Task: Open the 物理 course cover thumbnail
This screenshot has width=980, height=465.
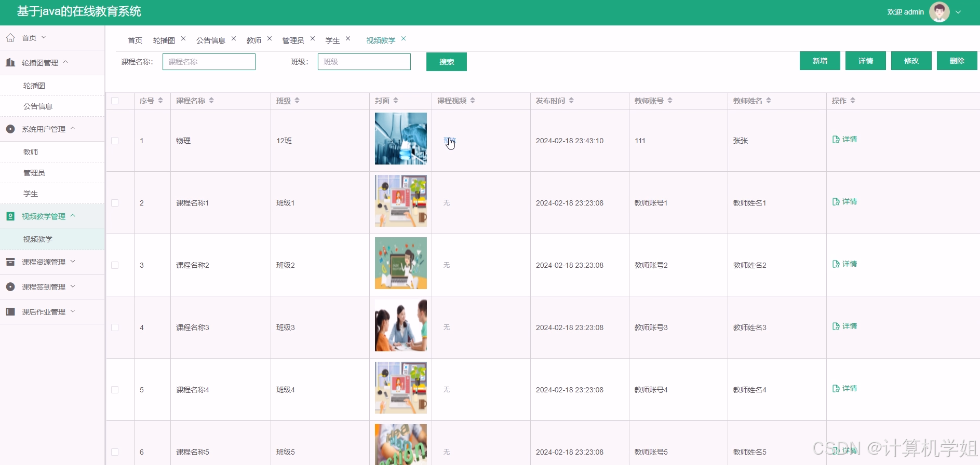Action: [401, 139]
